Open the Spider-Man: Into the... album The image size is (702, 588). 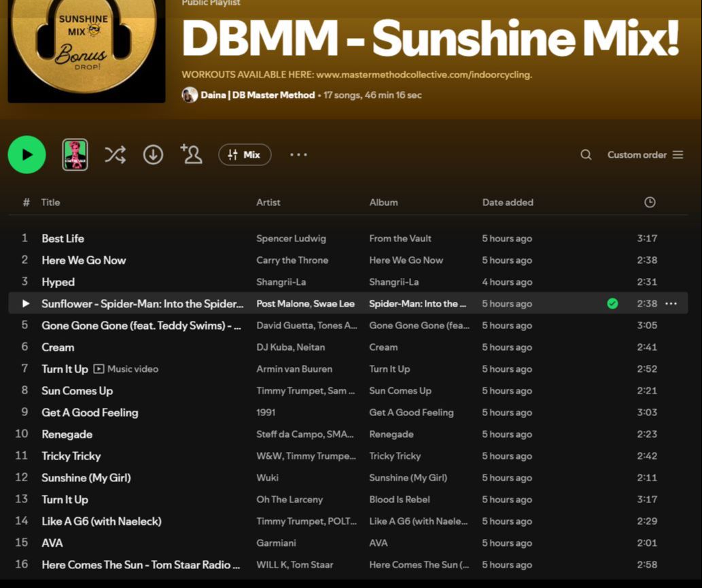[418, 304]
